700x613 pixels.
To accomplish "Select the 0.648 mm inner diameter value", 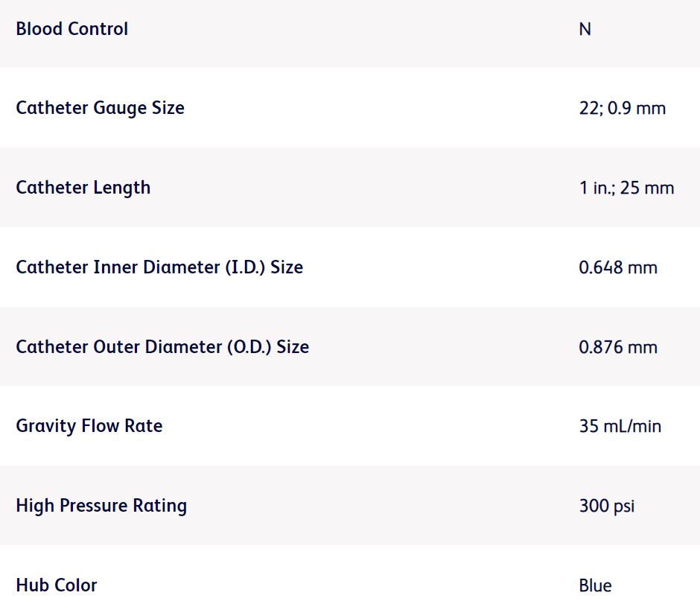I will coord(618,267).
